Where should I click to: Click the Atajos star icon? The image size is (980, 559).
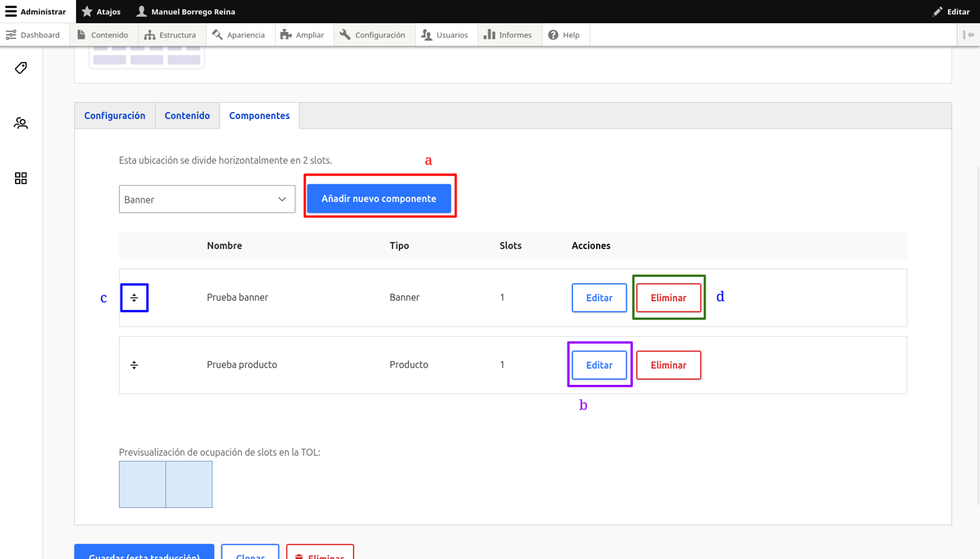click(87, 12)
